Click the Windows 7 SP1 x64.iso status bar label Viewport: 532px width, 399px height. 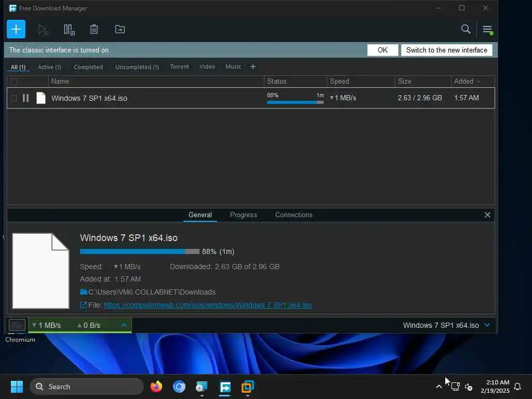tap(441, 325)
